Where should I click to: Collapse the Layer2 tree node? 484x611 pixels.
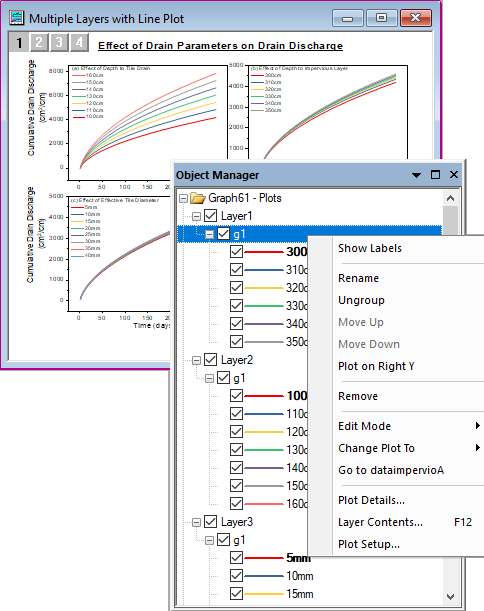197,360
